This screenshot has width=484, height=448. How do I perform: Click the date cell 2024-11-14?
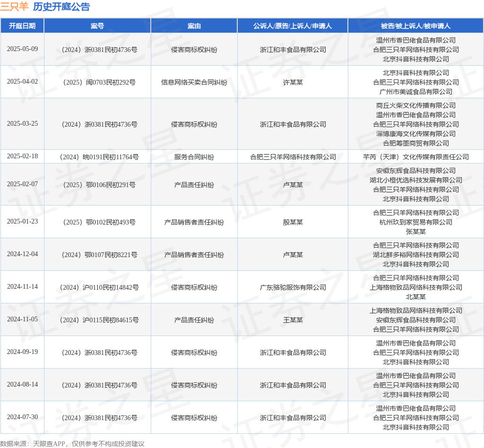point(22,287)
